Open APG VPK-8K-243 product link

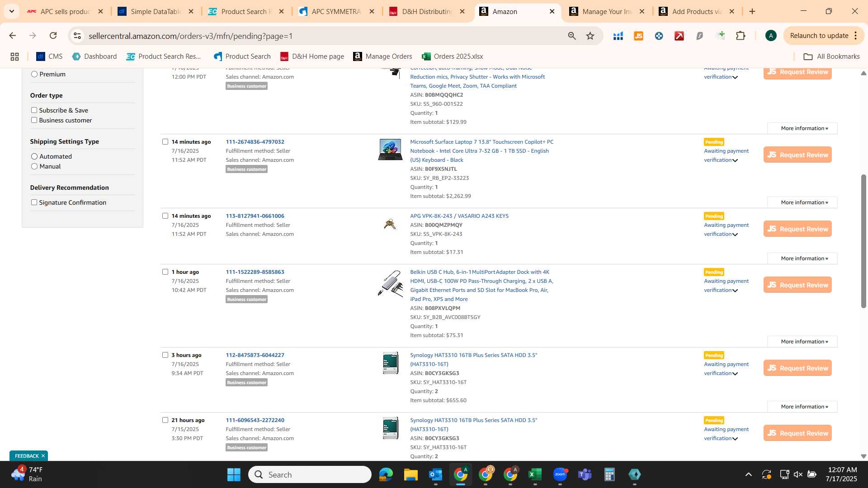tap(459, 216)
